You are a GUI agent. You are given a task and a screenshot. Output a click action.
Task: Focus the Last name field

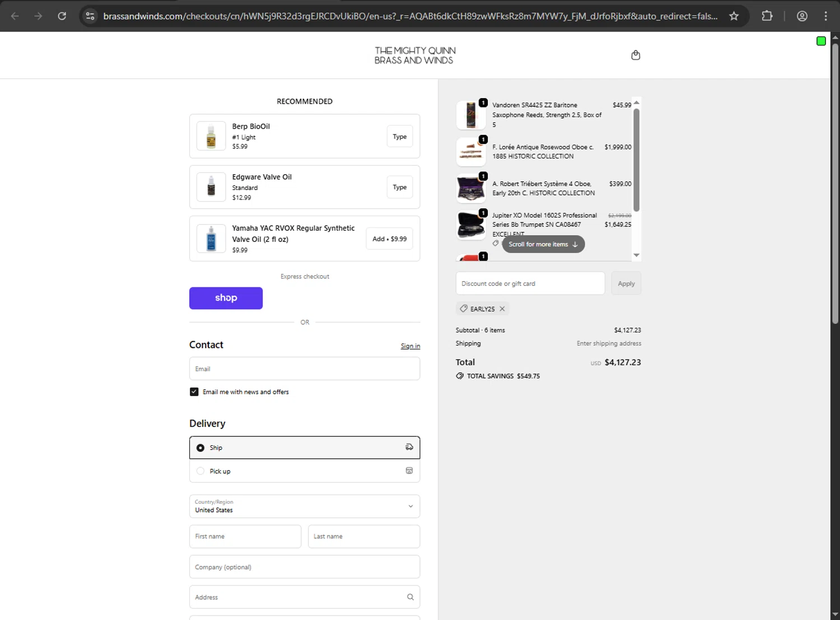coord(364,537)
